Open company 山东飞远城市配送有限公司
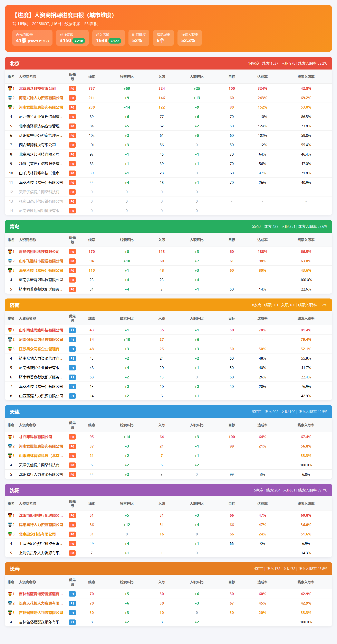The image size is (337, 644). (41, 261)
